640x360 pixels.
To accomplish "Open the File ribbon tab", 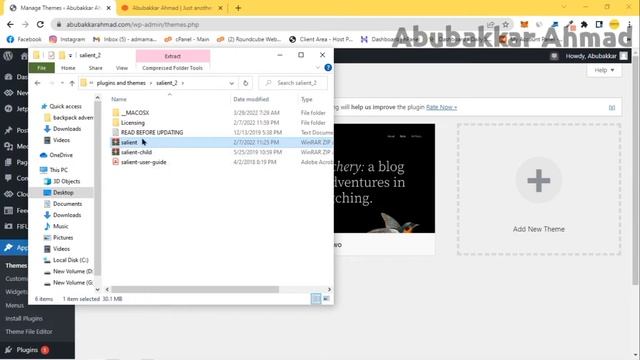I will coord(42,68).
